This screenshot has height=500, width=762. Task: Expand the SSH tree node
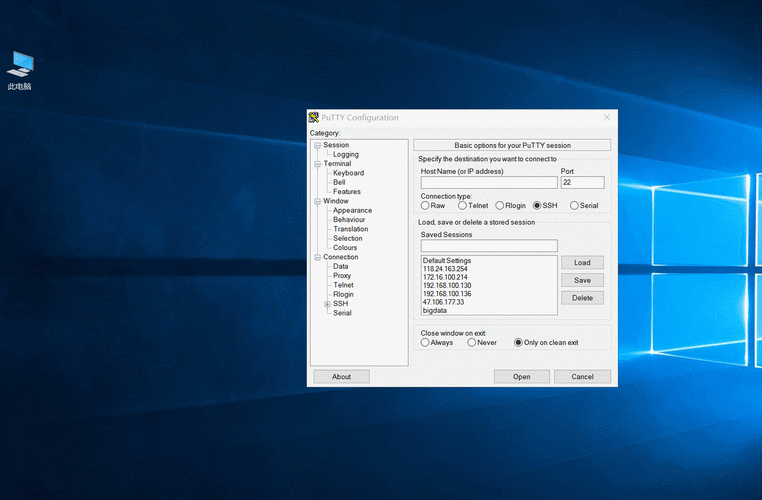[x=327, y=304]
